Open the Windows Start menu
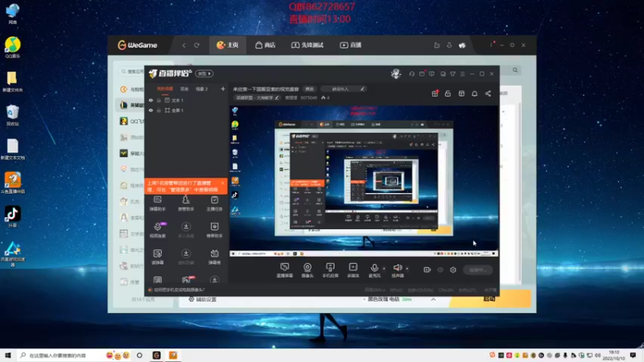The image size is (644, 362). coord(8,356)
